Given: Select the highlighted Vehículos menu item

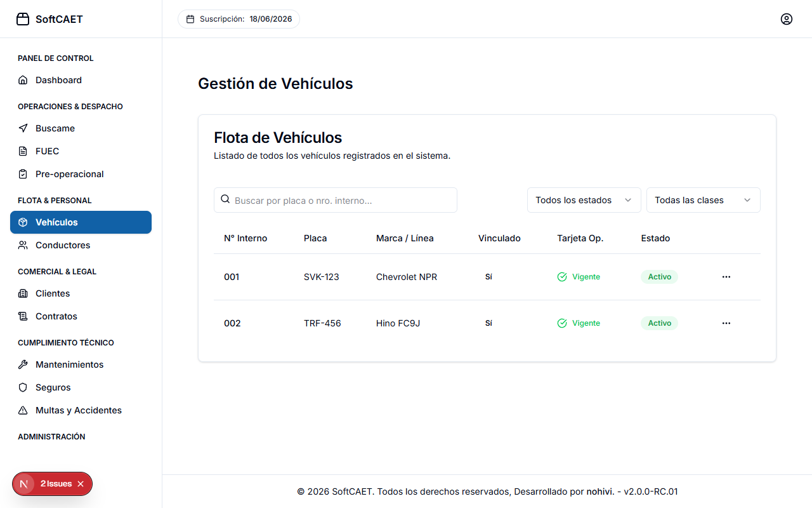Looking at the screenshot, I should click(x=81, y=222).
